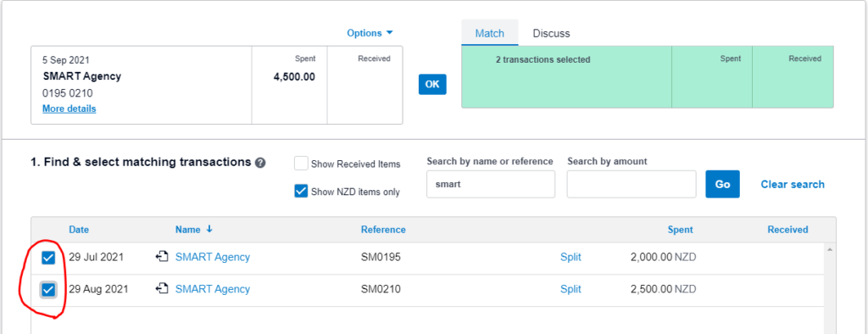
Task: Enable Show Received Items checkbox
Action: pyautogui.click(x=301, y=164)
